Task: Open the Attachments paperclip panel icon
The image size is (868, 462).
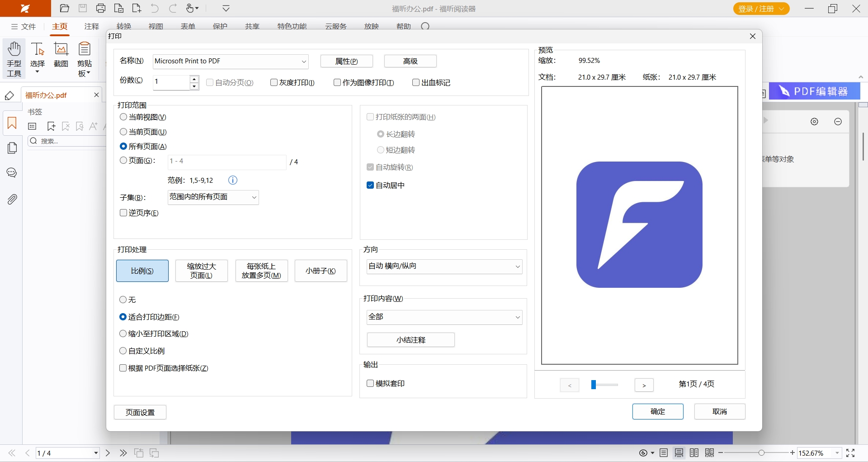Action: (x=12, y=199)
